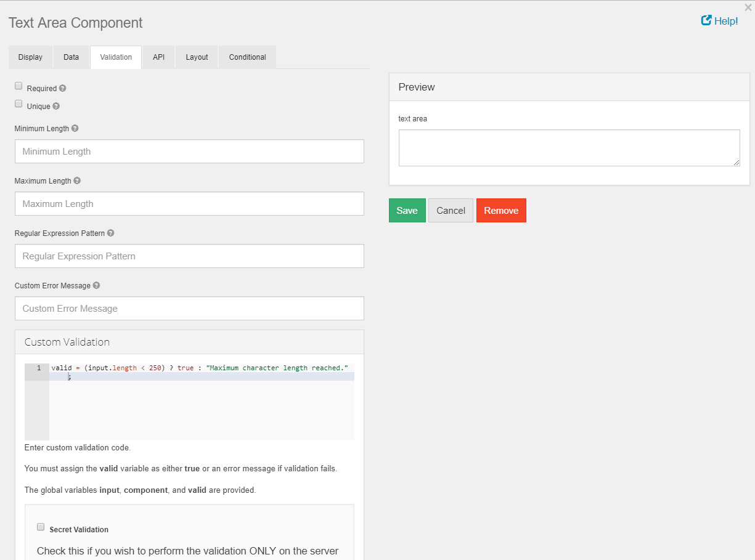Check the Secret Validation checkbox

41,527
